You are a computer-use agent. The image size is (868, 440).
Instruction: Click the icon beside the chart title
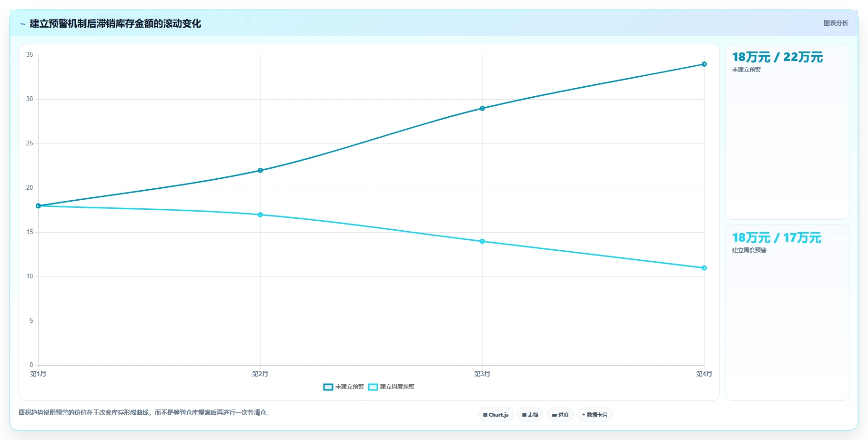(x=22, y=24)
